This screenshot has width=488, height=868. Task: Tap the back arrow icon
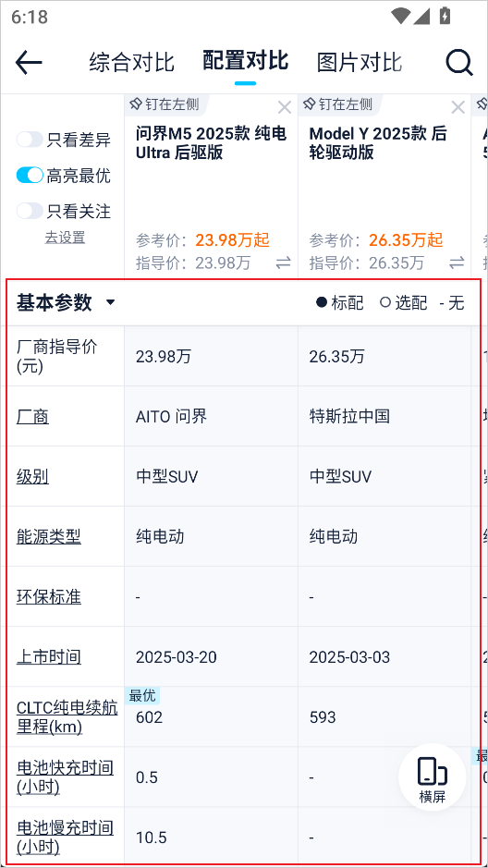tap(29, 63)
